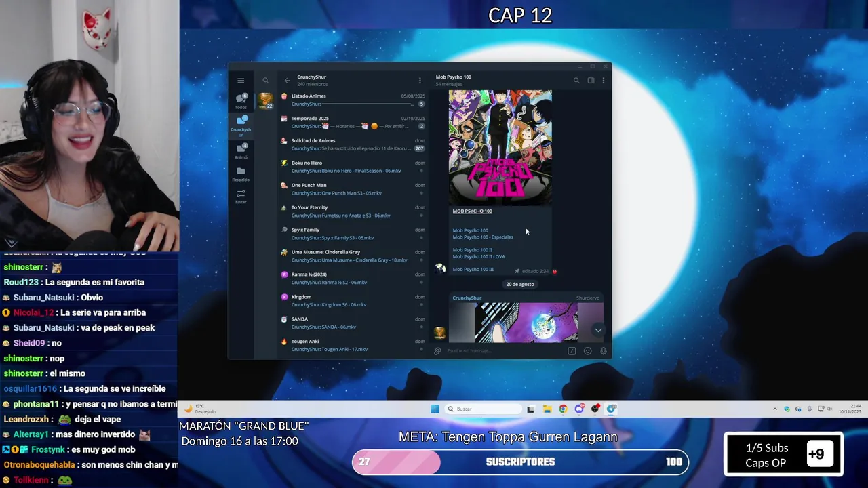
Task: Open the Animú chat folder
Action: (241, 150)
